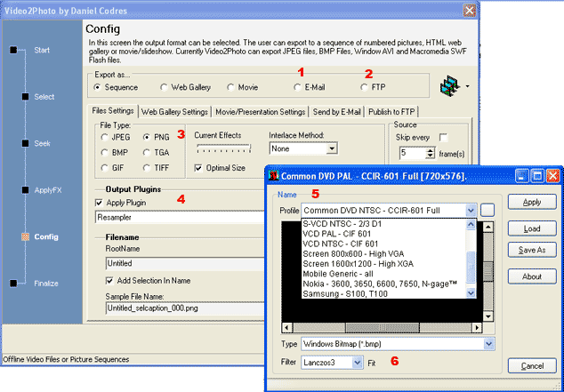564x392 pixels.
Task: Select the ApplyFX step marker in sidebar
Action: 25,190
